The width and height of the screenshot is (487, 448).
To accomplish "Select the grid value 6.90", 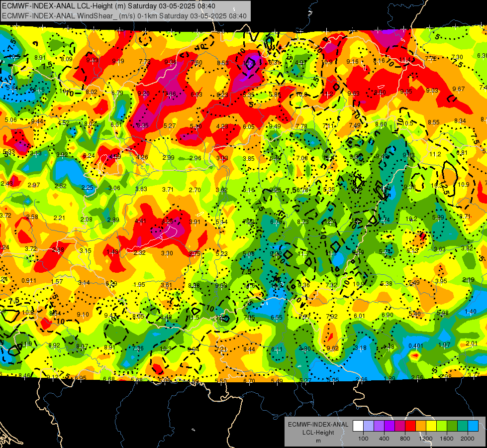I will pyautogui.click(x=388, y=315).
